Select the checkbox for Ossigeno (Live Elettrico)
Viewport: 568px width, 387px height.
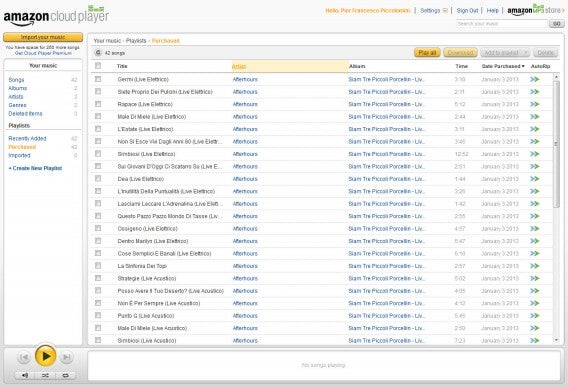(98, 228)
